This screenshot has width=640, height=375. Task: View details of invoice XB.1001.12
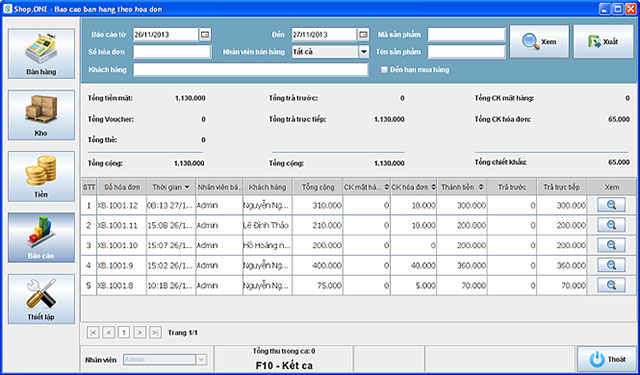611,205
